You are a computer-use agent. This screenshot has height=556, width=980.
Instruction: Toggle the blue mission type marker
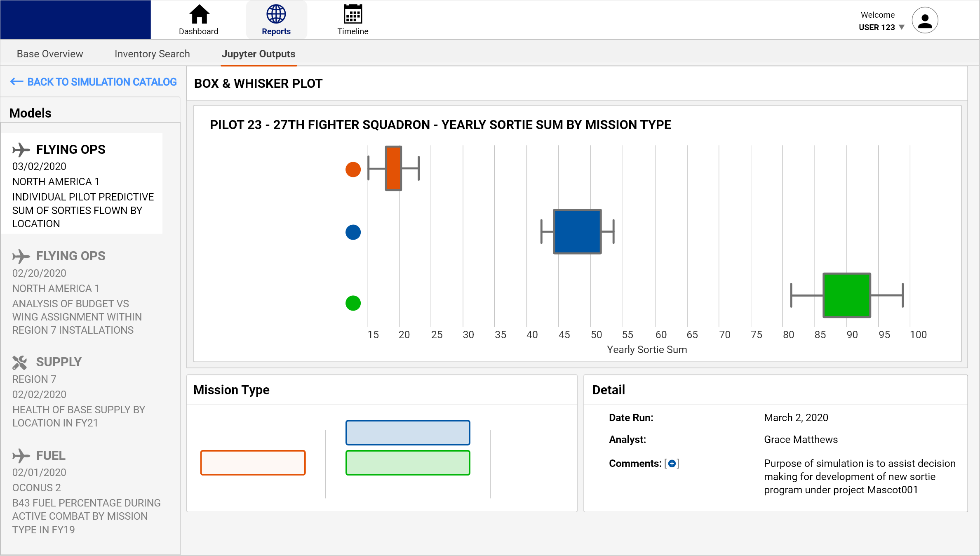[x=353, y=232]
